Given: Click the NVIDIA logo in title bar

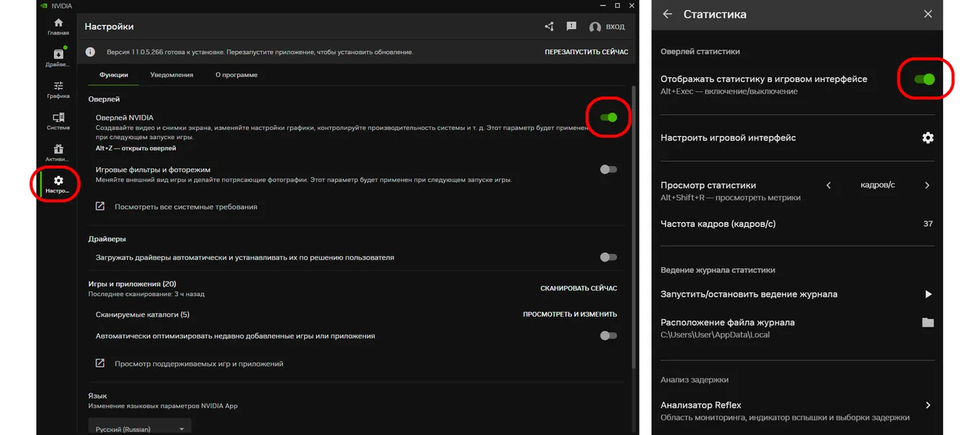Looking at the screenshot, I should (44, 5).
